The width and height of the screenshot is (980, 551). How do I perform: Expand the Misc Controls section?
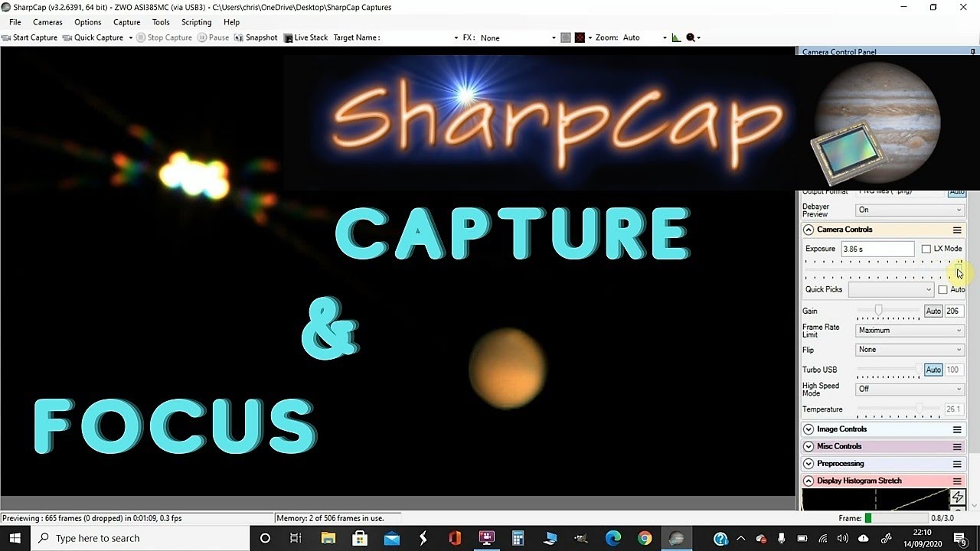click(808, 446)
